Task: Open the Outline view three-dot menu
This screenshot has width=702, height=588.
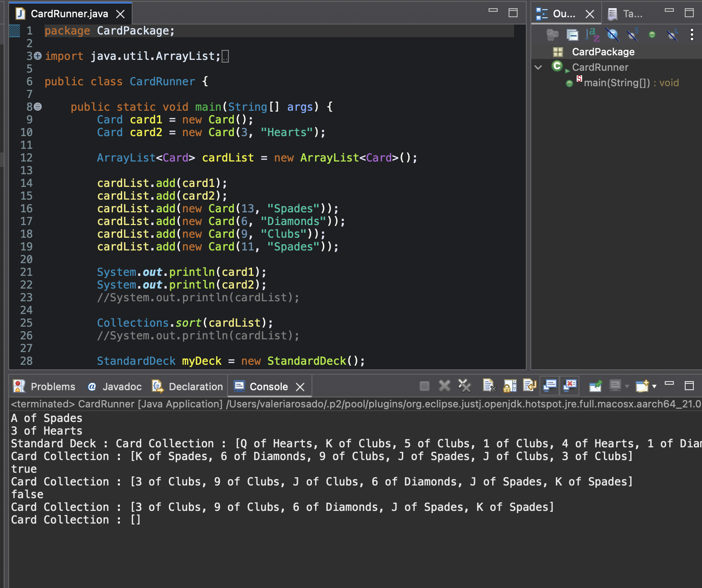Action: pyautogui.click(x=692, y=34)
